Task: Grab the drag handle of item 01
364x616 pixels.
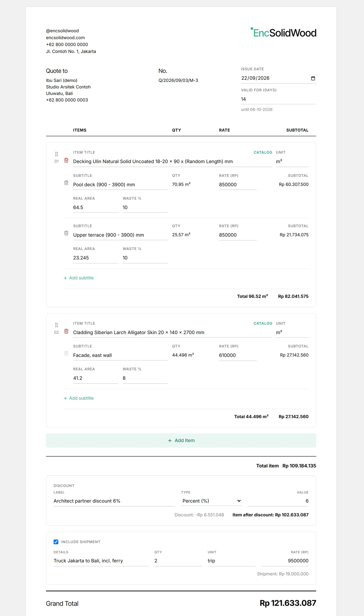Action: [x=56, y=154]
